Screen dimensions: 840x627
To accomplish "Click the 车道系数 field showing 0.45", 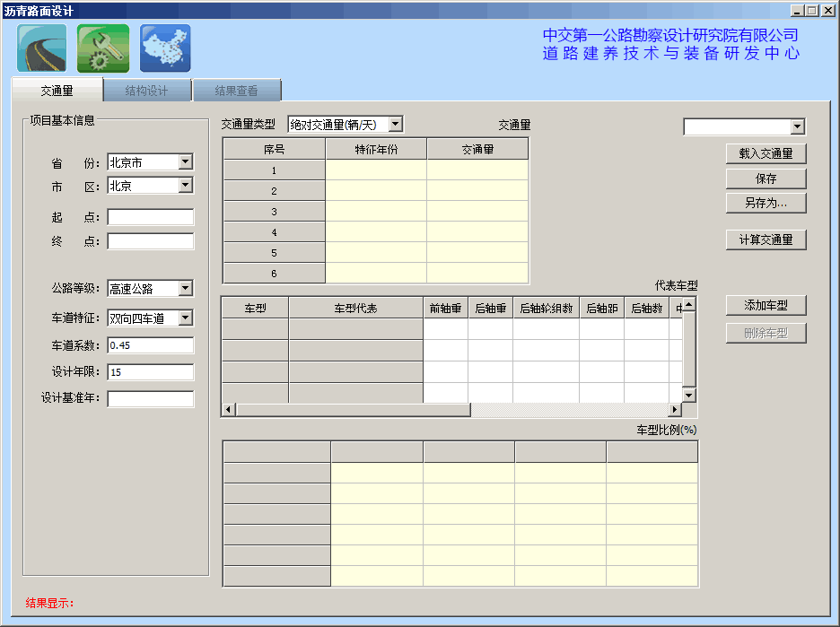I will (150, 345).
